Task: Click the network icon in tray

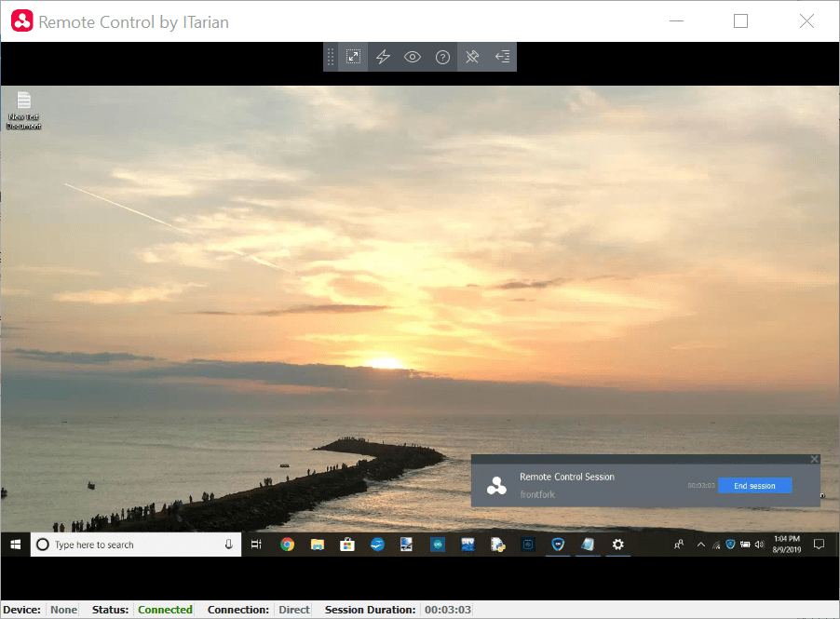Action: pyautogui.click(x=716, y=545)
